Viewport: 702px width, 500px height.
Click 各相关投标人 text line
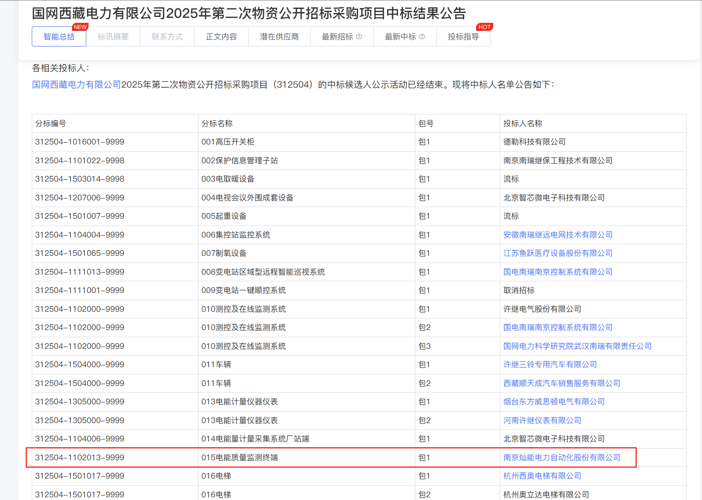pyautogui.click(x=60, y=68)
